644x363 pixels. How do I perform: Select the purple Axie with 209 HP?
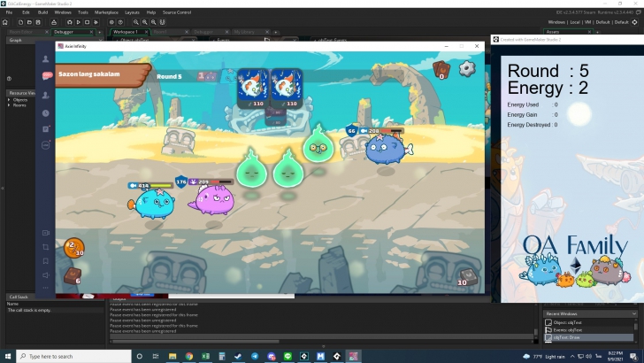212,200
